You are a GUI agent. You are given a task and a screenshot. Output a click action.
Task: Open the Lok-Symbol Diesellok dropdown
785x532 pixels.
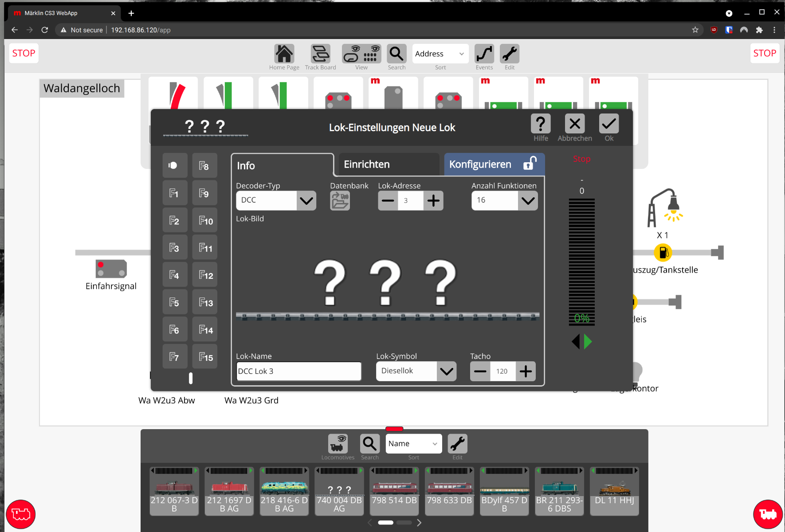point(447,372)
